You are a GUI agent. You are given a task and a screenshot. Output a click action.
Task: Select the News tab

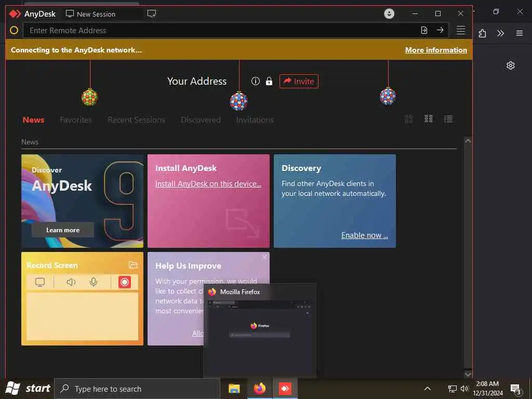click(34, 120)
